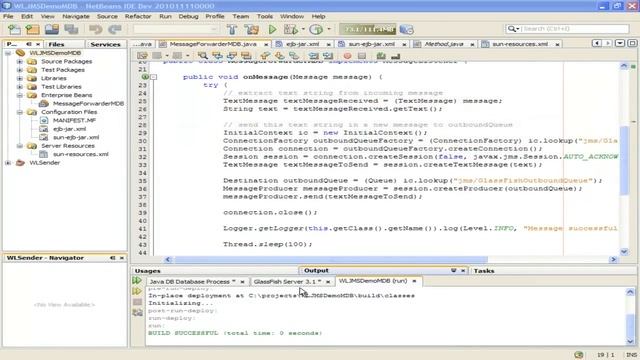The image size is (640, 360).
Task: Open the Profile Project dropdown arrow
Action: 329,29
